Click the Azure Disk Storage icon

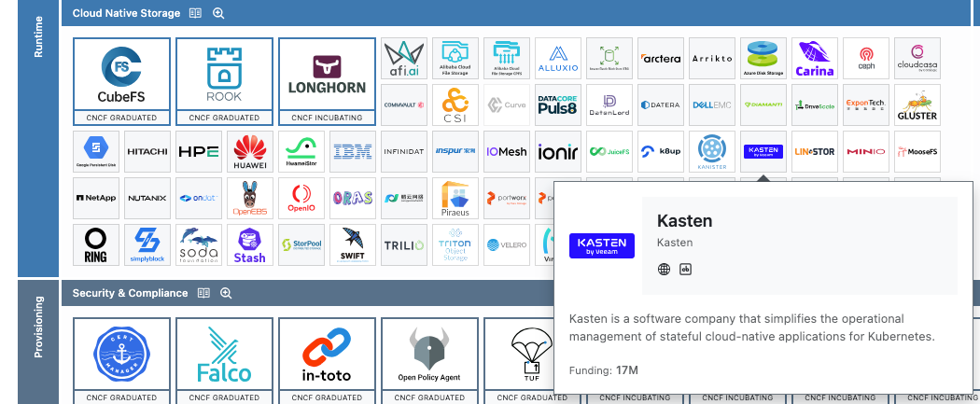(763, 59)
